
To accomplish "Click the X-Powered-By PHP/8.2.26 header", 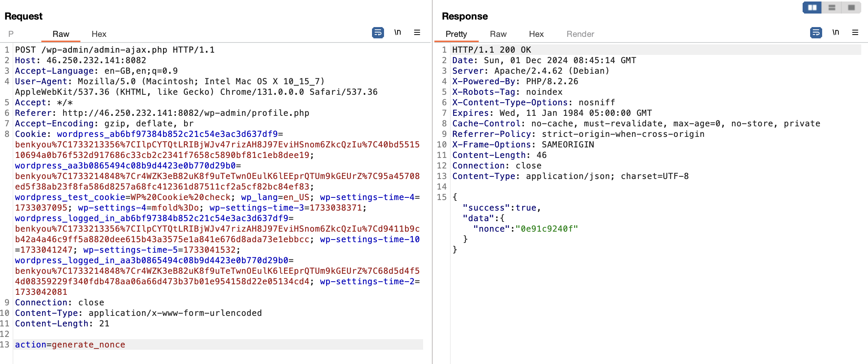I will coord(515,81).
